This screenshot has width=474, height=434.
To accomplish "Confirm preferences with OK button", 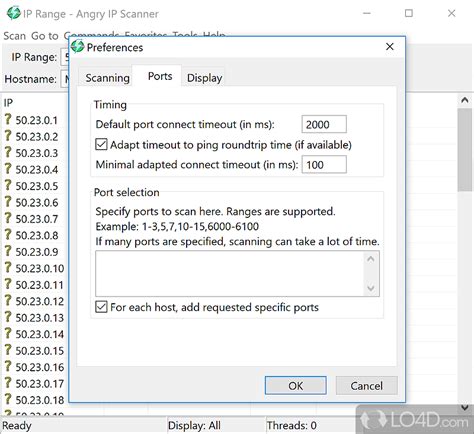I will [x=295, y=386].
